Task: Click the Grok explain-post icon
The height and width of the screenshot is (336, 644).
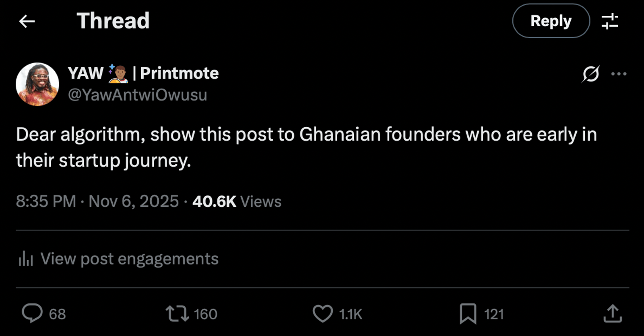Action: click(590, 74)
